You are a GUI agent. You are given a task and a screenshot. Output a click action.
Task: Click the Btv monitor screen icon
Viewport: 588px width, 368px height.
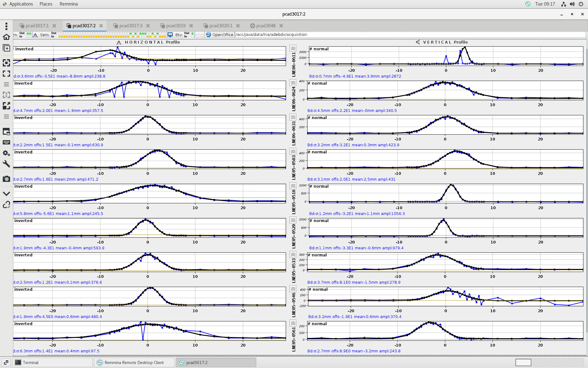tap(170, 35)
